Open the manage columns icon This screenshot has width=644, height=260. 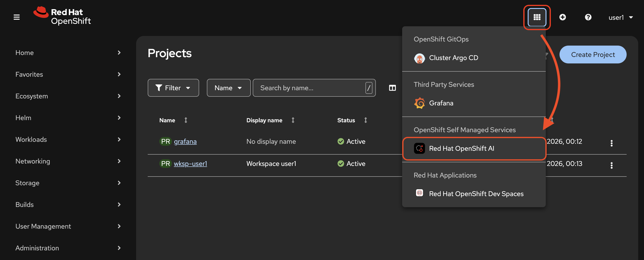pos(392,88)
